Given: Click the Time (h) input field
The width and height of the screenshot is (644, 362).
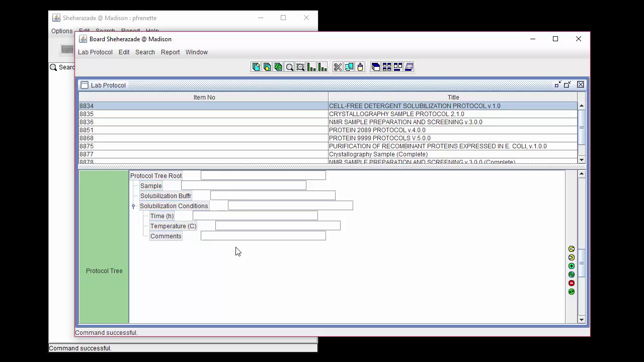Looking at the screenshot, I should [x=255, y=216].
